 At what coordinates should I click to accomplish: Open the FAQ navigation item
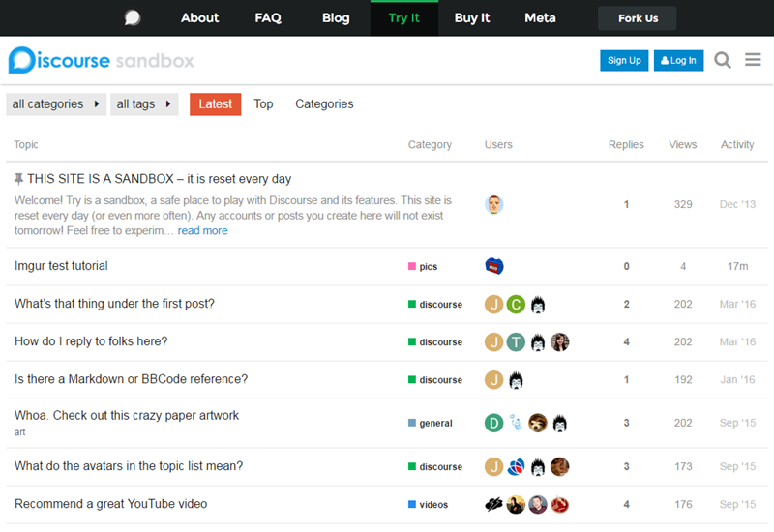[x=268, y=17]
